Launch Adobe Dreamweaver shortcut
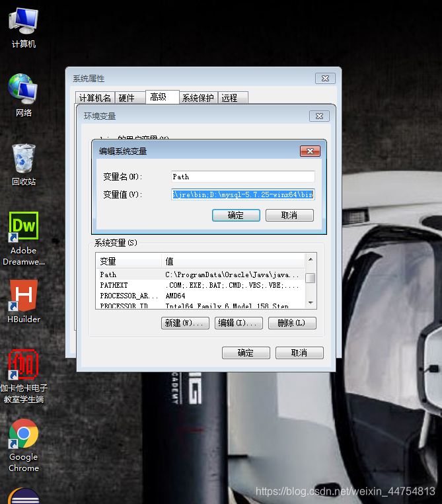Image resolution: width=442 pixels, height=504 pixels. (23, 239)
